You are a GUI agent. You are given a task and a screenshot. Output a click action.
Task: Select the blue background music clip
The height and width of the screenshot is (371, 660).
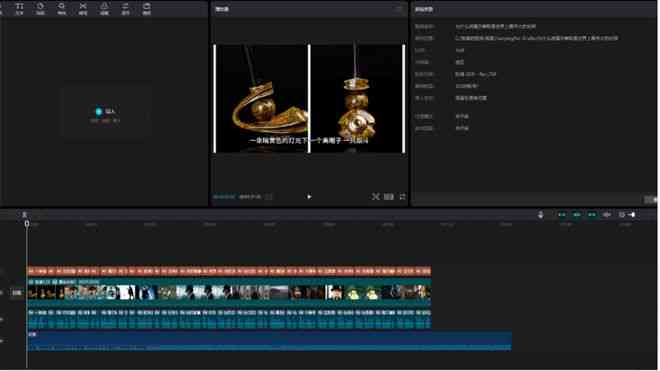(269, 341)
